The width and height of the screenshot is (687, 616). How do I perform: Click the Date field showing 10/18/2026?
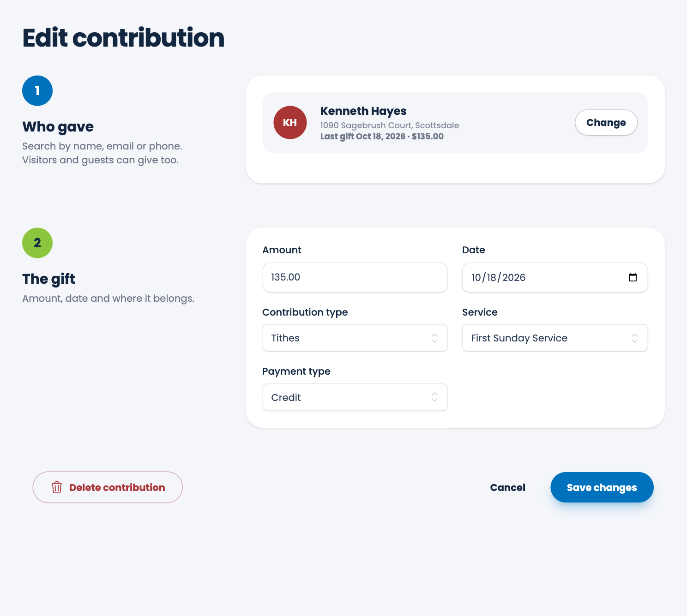click(555, 277)
